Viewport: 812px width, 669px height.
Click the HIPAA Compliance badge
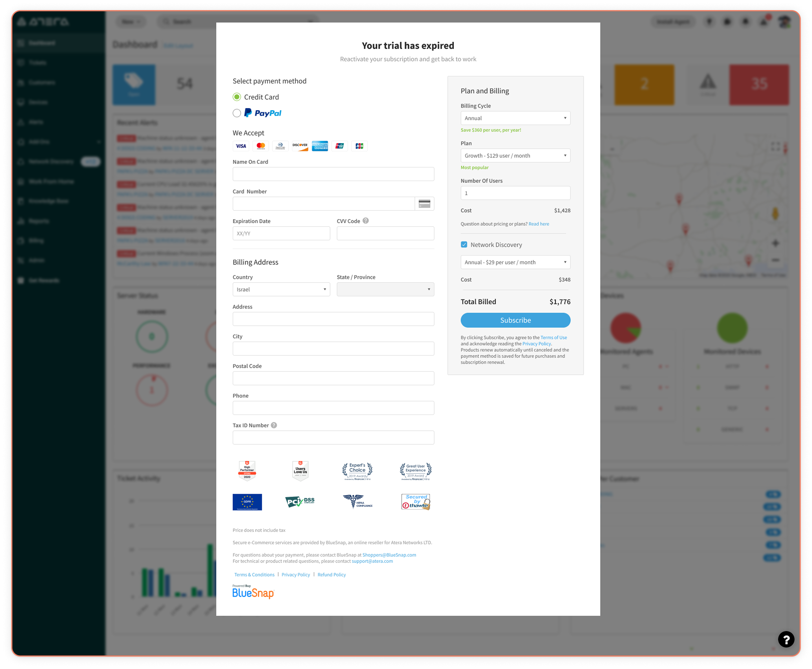358,502
